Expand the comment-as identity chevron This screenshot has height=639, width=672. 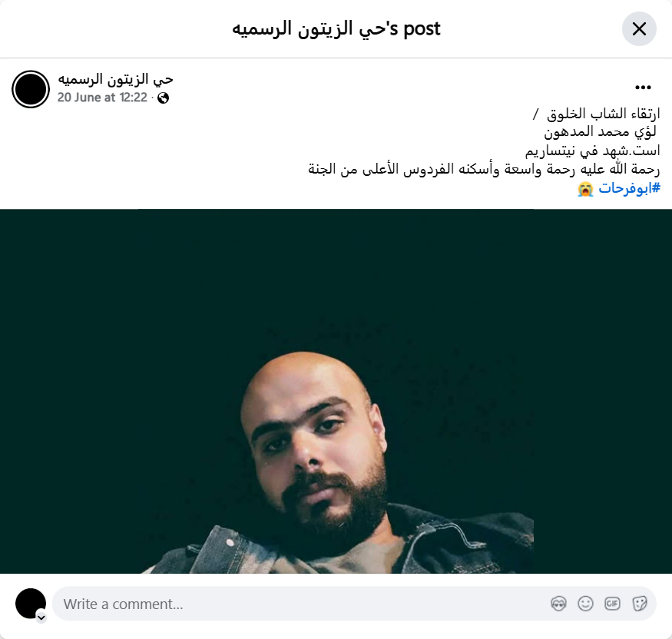tap(41, 617)
